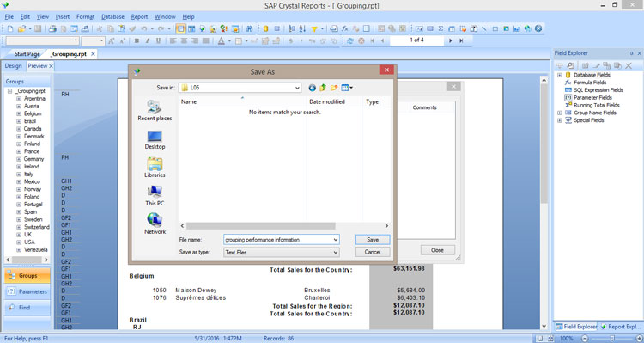Open the Insert menu

pos(63,17)
